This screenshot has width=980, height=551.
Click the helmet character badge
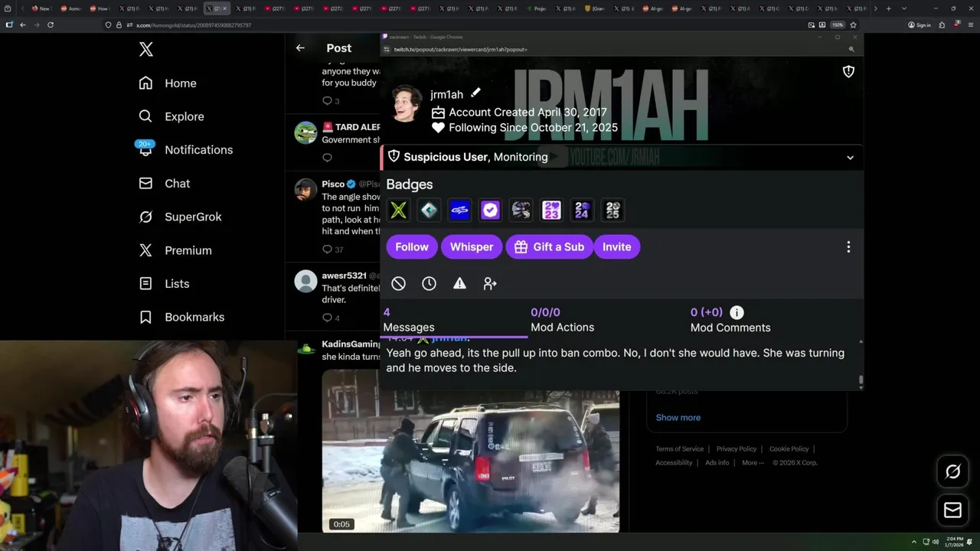521,210
